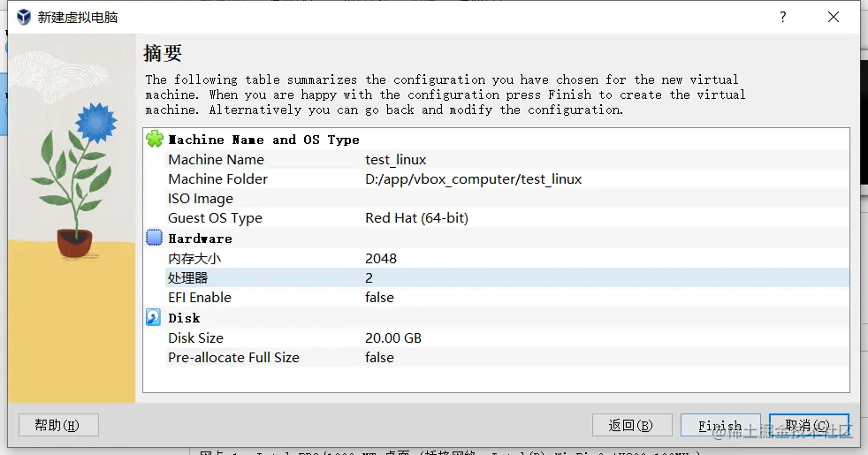Select the Machine Name and OS Type header

(263, 140)
